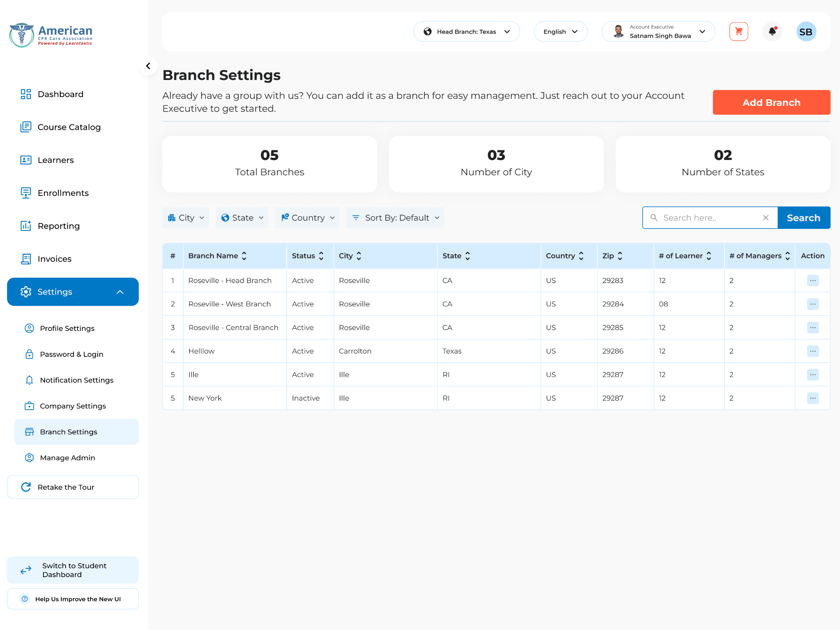Open action menu for Roseville - Central Branch
This screenshot has height=630, width=840.
[813, 327]
